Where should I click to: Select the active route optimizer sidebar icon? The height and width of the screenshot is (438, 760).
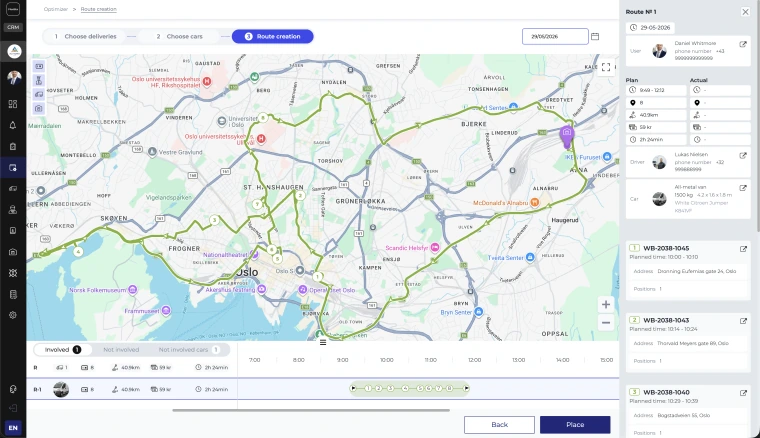[x=13, y=168]
